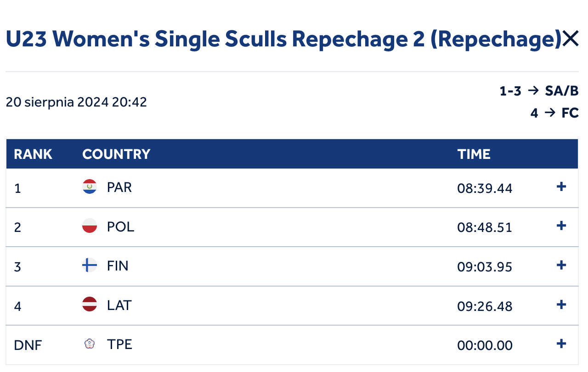The width and height of the screenshot is (588, 372).
Task: Click the FIN country code
Action: [118, 266]
